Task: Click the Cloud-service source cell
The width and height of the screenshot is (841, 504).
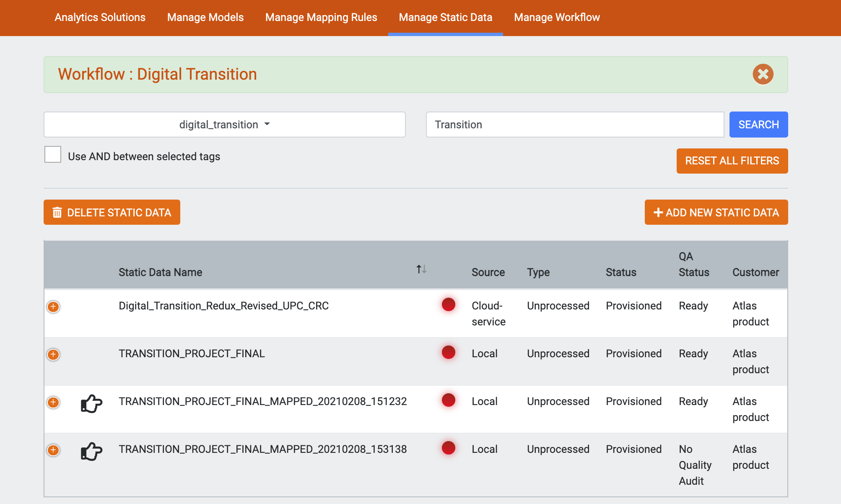Action: pos(488,314)
